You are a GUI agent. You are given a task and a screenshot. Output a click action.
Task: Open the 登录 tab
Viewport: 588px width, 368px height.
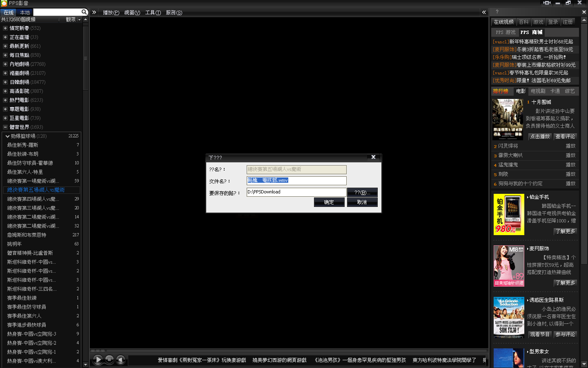tap(553, 22)
